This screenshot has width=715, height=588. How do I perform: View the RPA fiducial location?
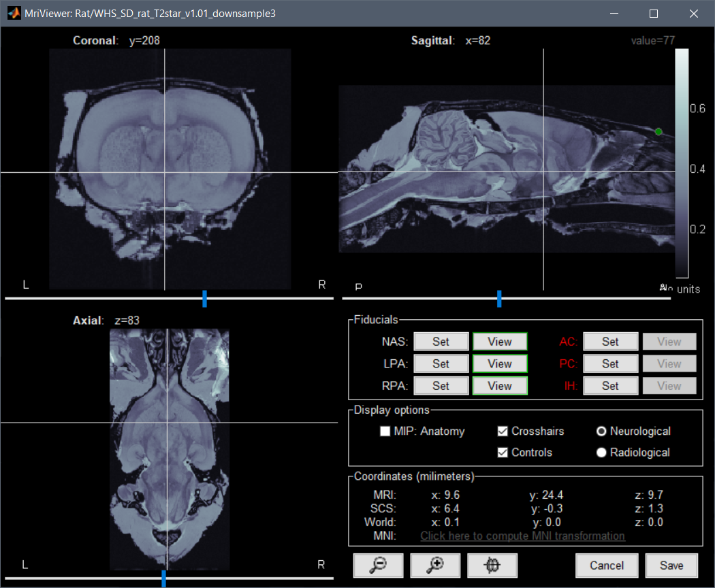coord(499,385)
